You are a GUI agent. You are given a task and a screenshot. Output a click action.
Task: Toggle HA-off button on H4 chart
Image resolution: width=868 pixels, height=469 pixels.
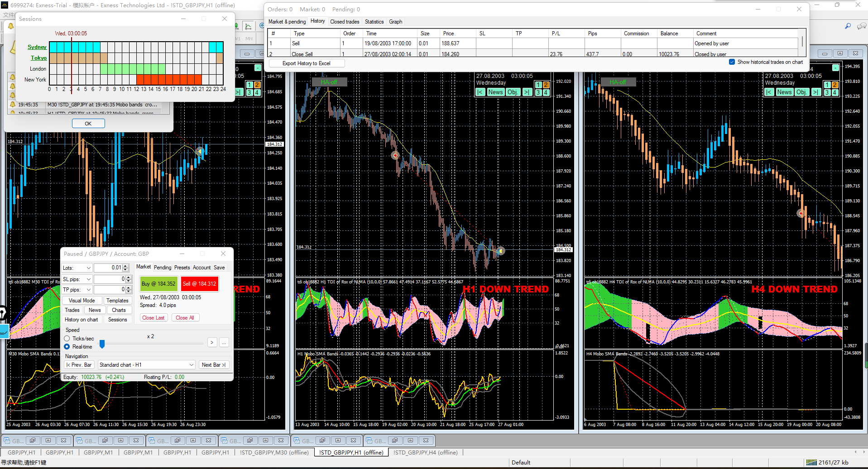click(618, 82)
